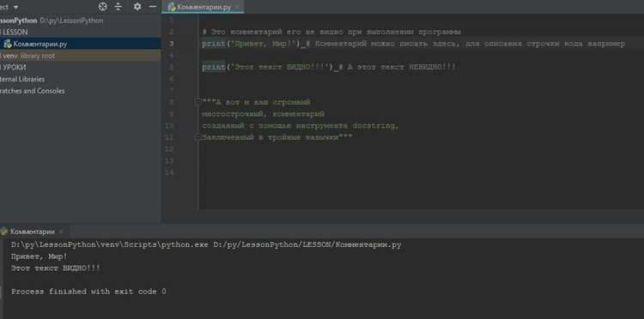Collapse docstring with fold marker at line 8
This screenshot has width=644, height=319.
point(198,102)
